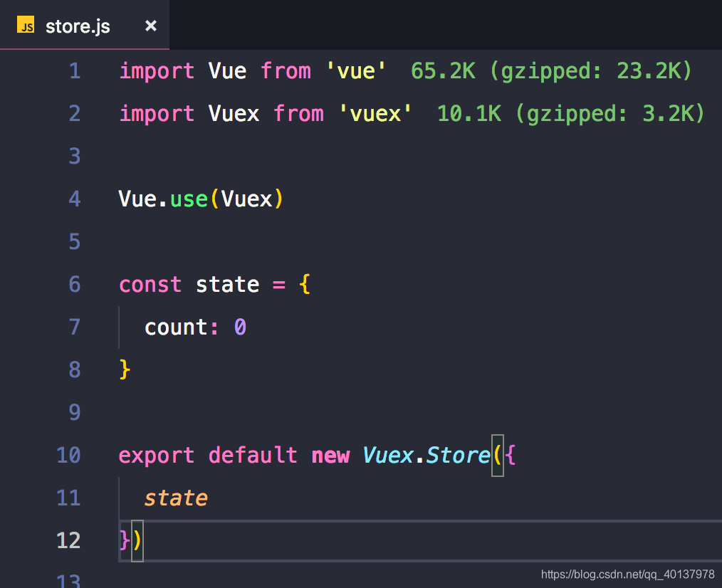This screenshot has width=722, height=588.
Task: Click italic 'state' on line 11
Action: (177, 498)
